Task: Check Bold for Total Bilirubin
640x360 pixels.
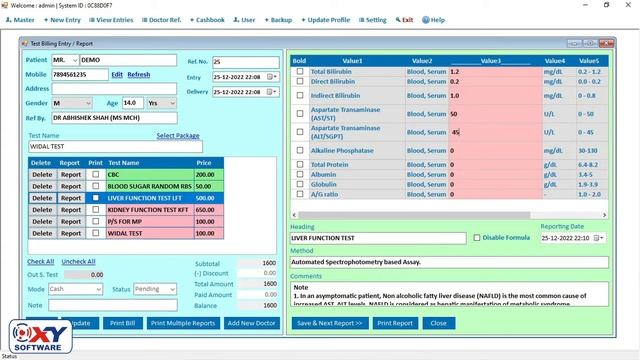Action: [300, 71]
